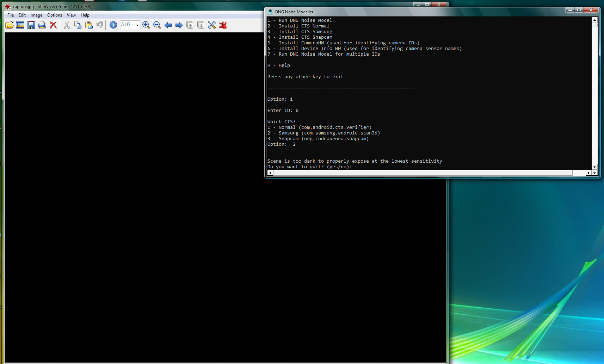Click 'Do you want to quit? (yes/no):' prompt
The height and width of the screenshot is (364, 604).
point(309,167)
